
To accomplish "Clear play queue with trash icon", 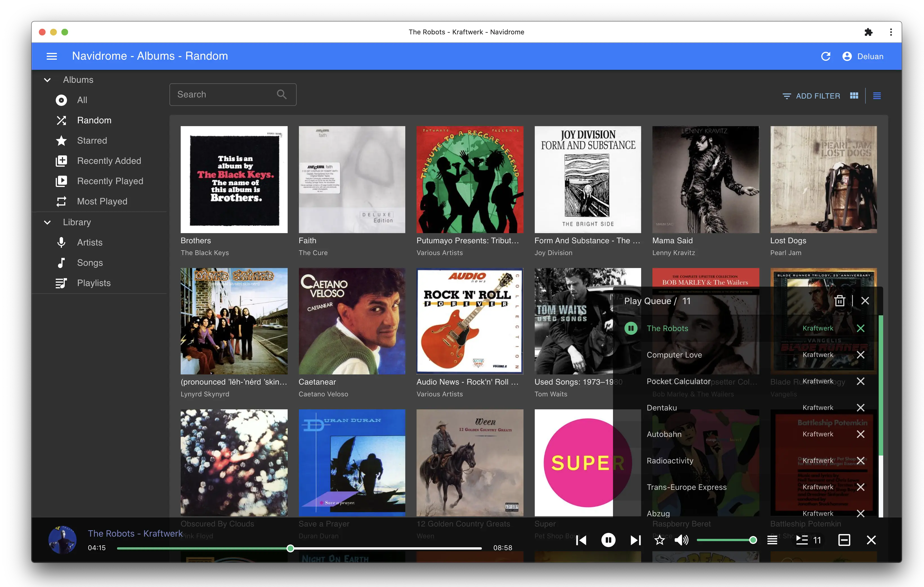I will tap(840, 301).
